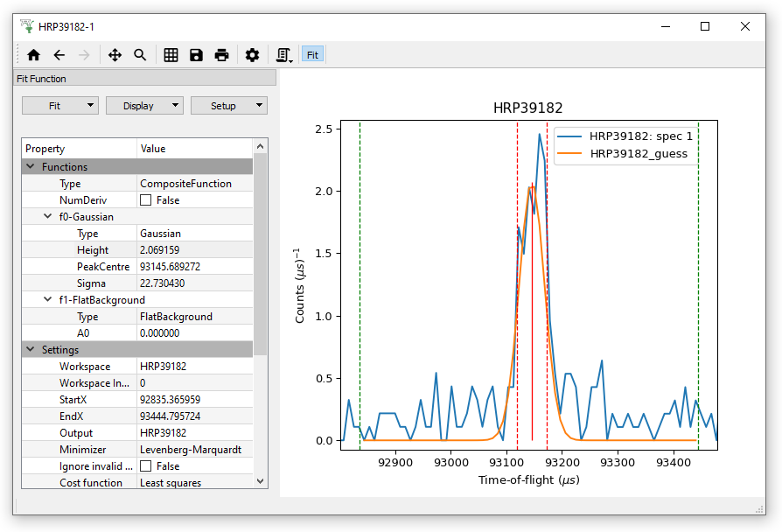This screenshot has height=532, width=782.
Task: Click the back arrow toolbar icon
Action: tap(59, 55)
